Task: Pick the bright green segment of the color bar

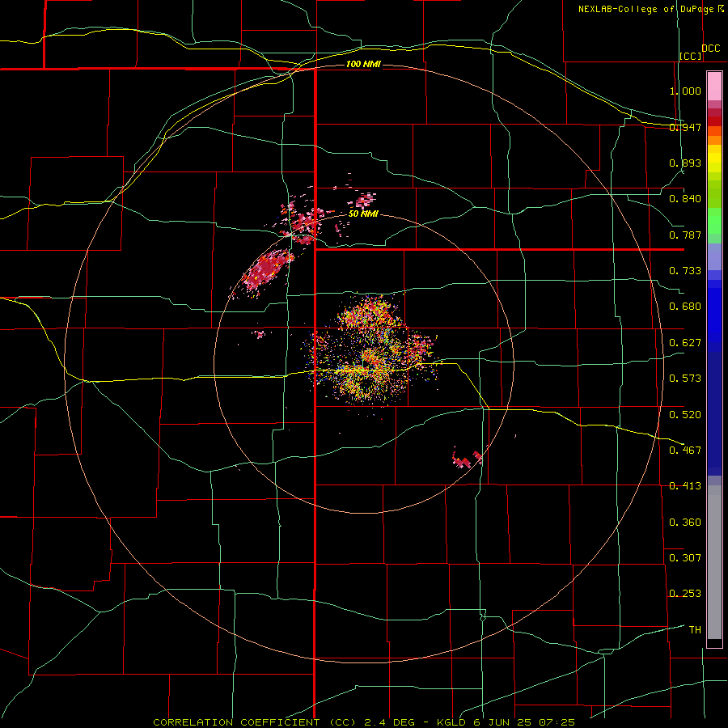Action: (714, 221)
